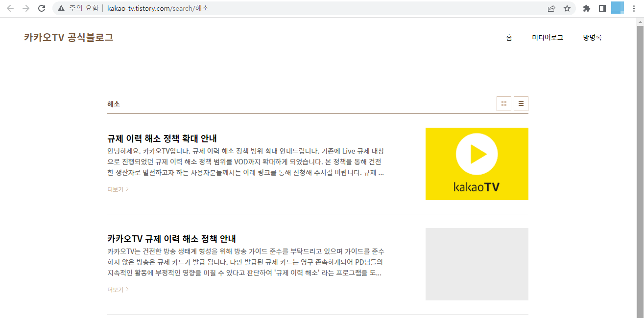Switch to grid view of search results
Viewport: 644px width, 318px height.
(503, 104)
